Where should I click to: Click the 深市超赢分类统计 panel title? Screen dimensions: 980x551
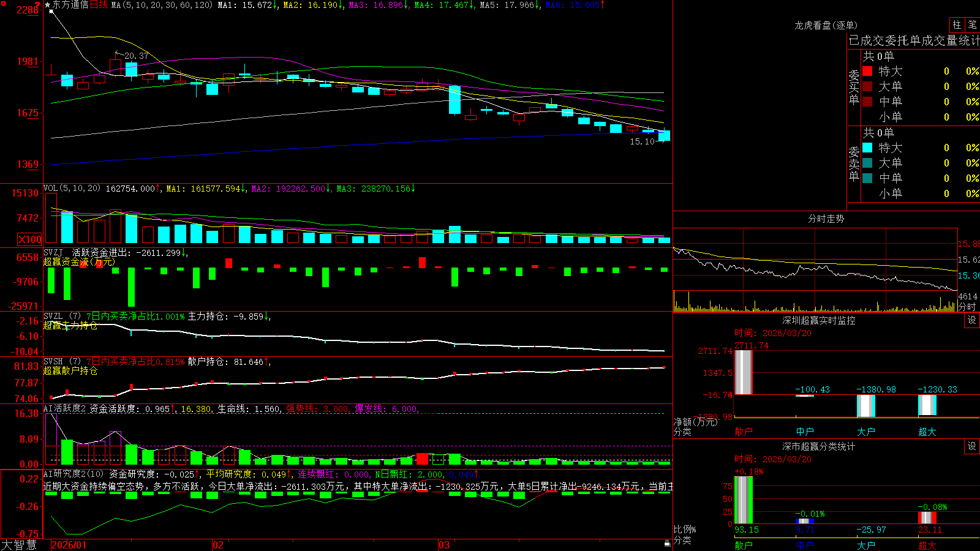point(818,446)
